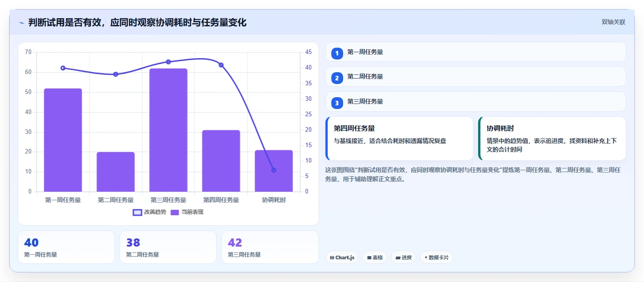This screenshot has width=644, height=282.
Task: Select the stat card showing 40
Action: (66, 247)
